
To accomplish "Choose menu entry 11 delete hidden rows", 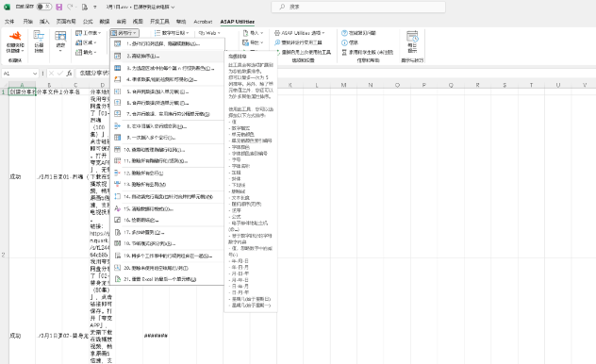I will tap(167, 160).
